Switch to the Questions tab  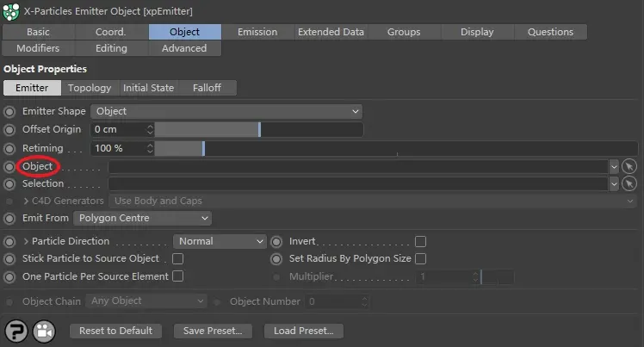(x=550, y=32)
